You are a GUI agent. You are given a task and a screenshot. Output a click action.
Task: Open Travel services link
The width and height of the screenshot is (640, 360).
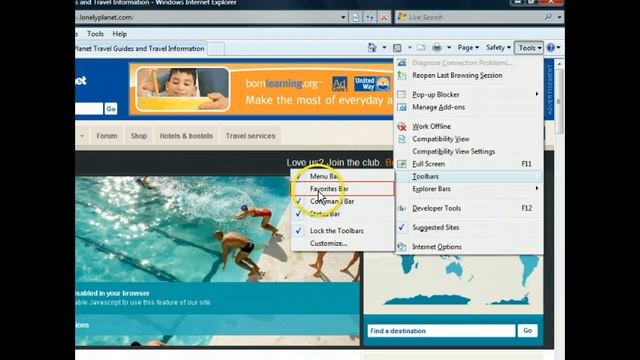coord(251,136)
